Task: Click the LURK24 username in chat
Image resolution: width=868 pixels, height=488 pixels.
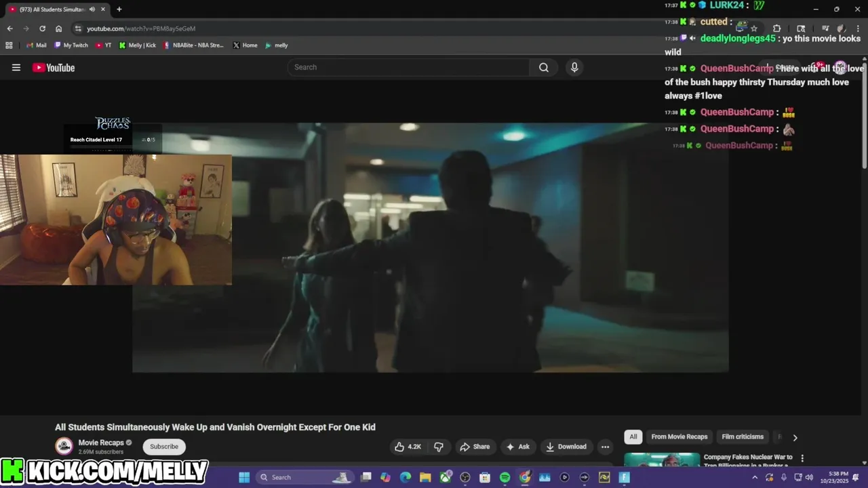Action: (x=728, y=5)
